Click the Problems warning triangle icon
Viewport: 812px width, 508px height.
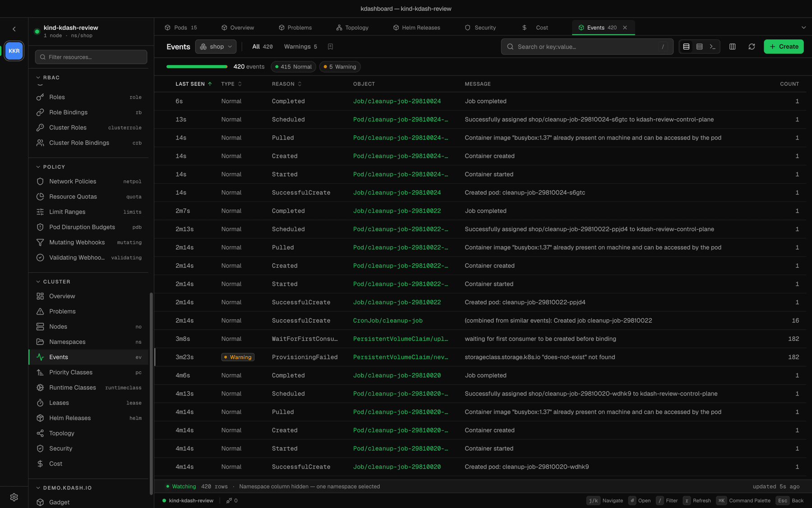point(40,312)
